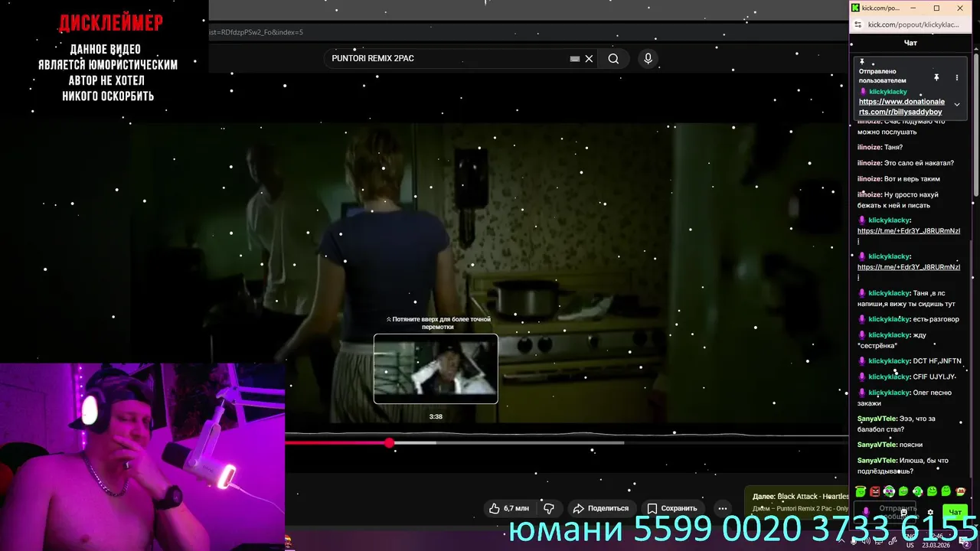The width and height of the screenshot is (980, 551).
Task: Like the video showing 6,7 млн
Action: (x=508, y=508)
